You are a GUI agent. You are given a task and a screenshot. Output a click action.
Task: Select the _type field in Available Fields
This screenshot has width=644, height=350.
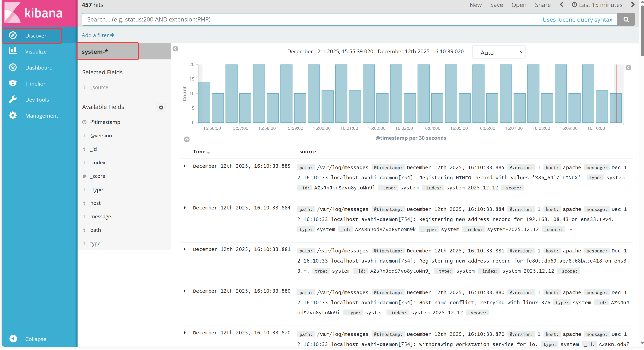click(97, 189)
